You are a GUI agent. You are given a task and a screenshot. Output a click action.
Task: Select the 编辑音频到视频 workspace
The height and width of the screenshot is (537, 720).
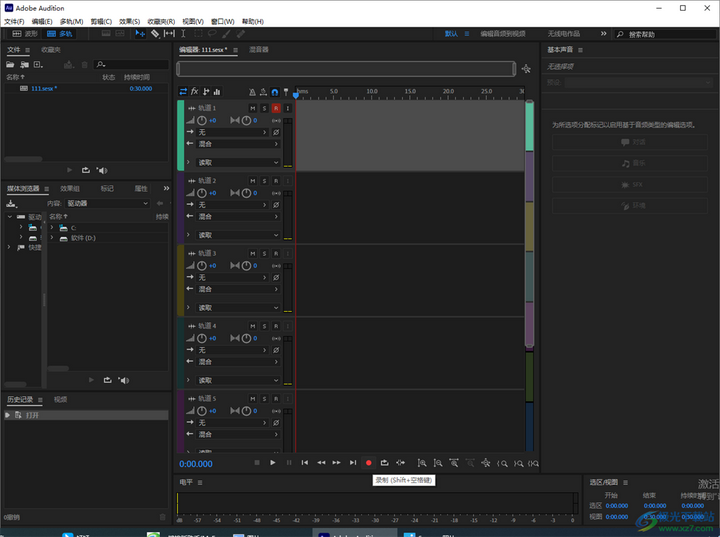503,34
